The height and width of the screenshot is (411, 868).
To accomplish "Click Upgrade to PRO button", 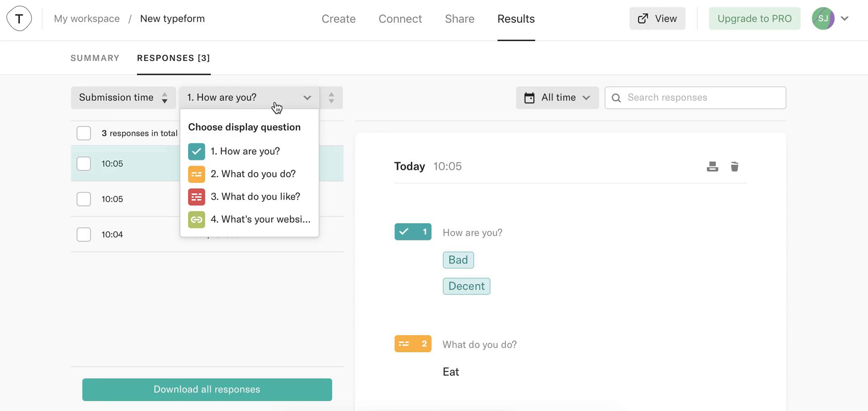I will (755, 19).
